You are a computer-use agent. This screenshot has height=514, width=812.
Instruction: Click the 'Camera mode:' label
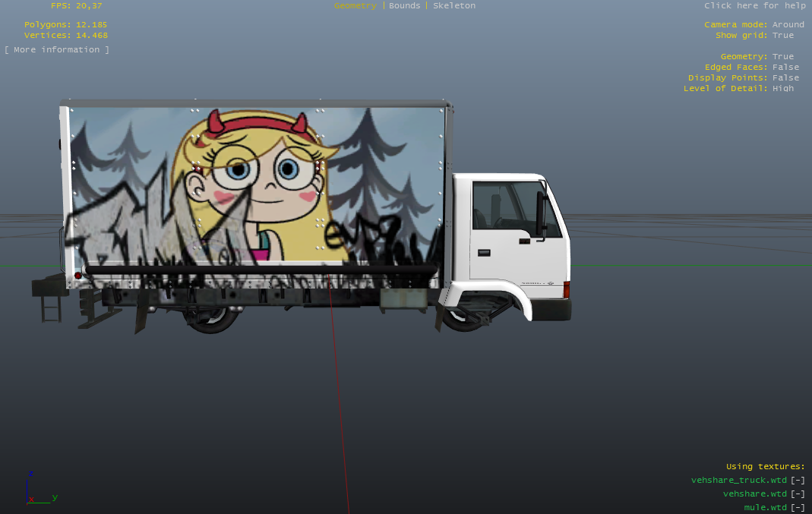pos(736,25)
